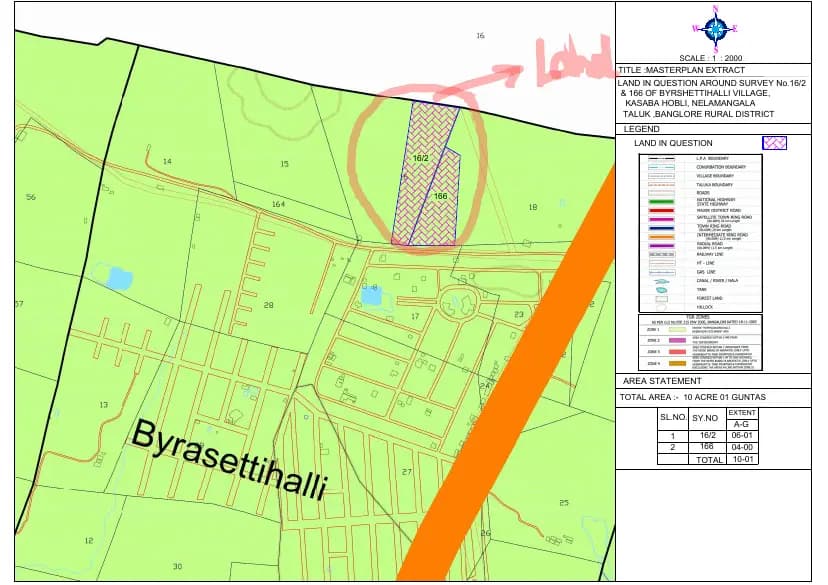This screenshot has width=828, height=585.
Task: Click the 16/2 cell in the area table
Action: click(x=708, y=436)
